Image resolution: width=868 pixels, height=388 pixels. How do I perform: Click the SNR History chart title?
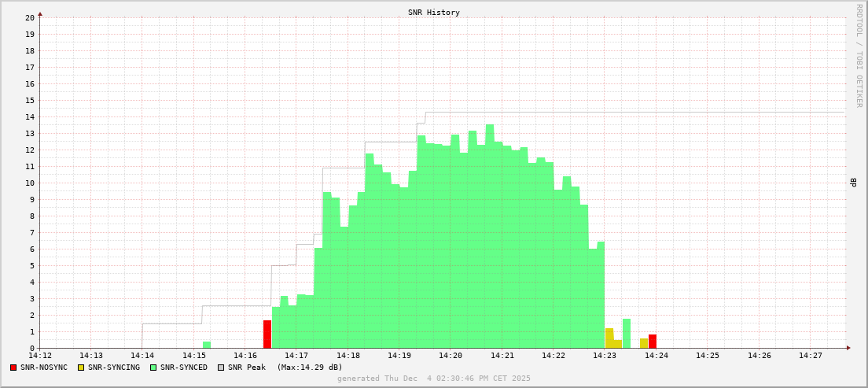click(434, 13)
